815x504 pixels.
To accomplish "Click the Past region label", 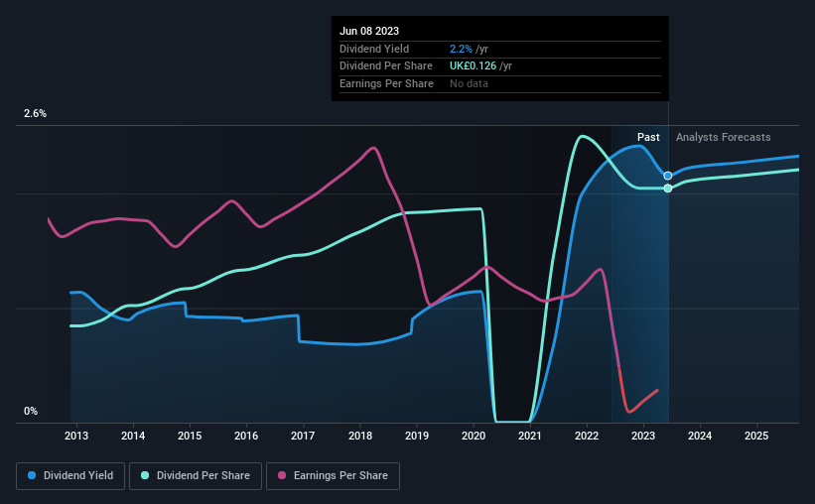I will [648, 137].
